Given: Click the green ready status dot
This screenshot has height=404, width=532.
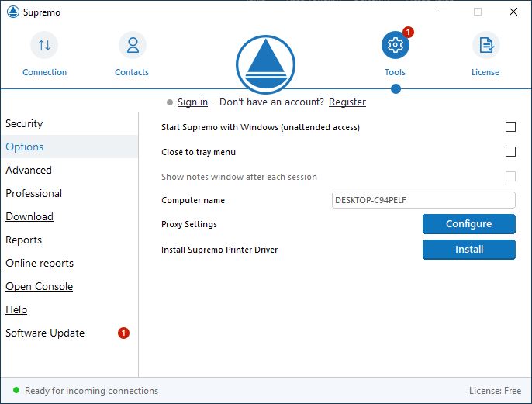Looking at the screenshot, I should (x=16, y=390).
